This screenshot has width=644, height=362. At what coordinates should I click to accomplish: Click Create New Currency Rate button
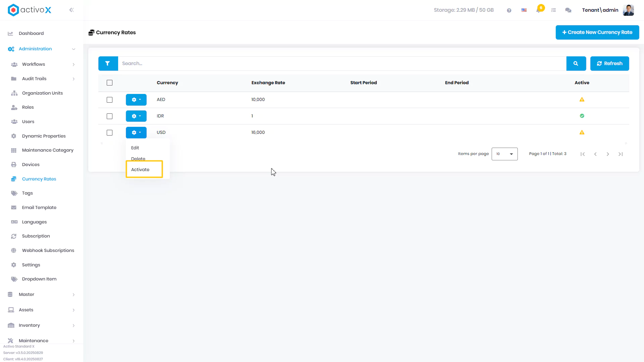[x=597, y=33]
